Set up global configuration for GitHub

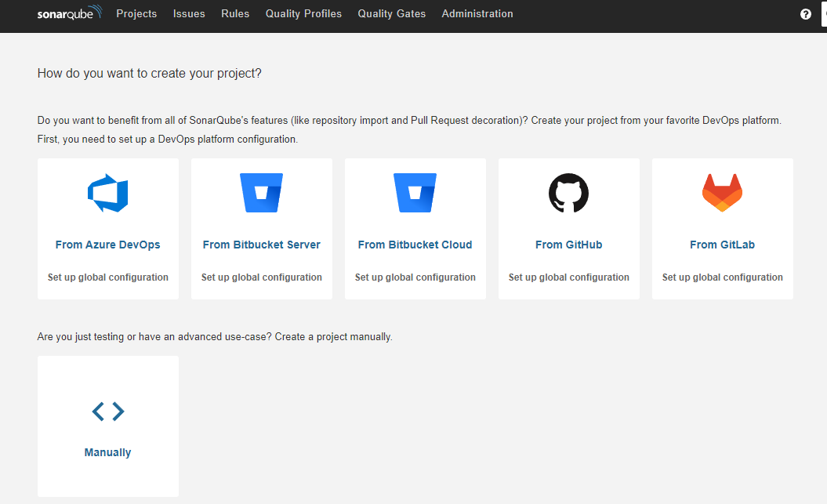(x=568, y=277)
